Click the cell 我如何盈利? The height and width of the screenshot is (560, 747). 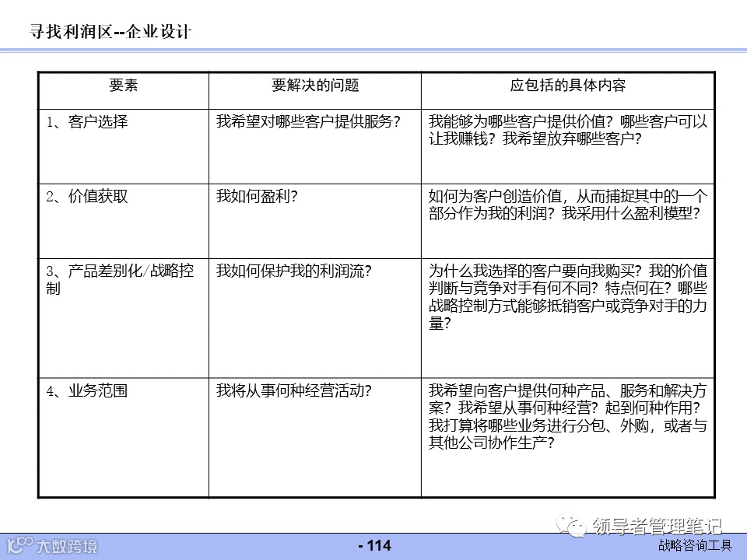pos(315,222)
